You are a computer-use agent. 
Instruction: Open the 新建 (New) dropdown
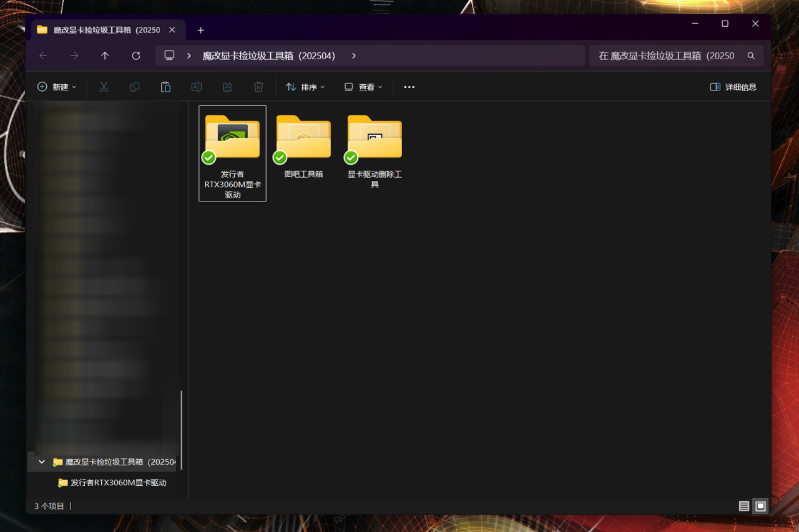tap(57, 87)
